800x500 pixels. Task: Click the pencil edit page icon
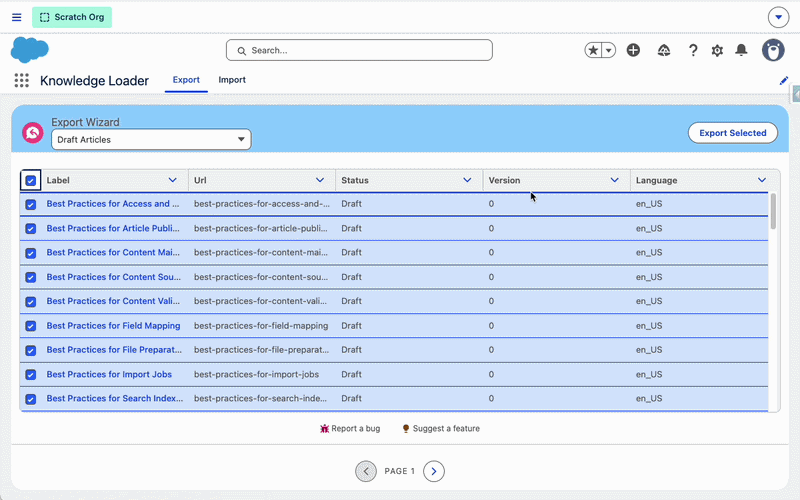pyautogui.click(x=784, y=81)
